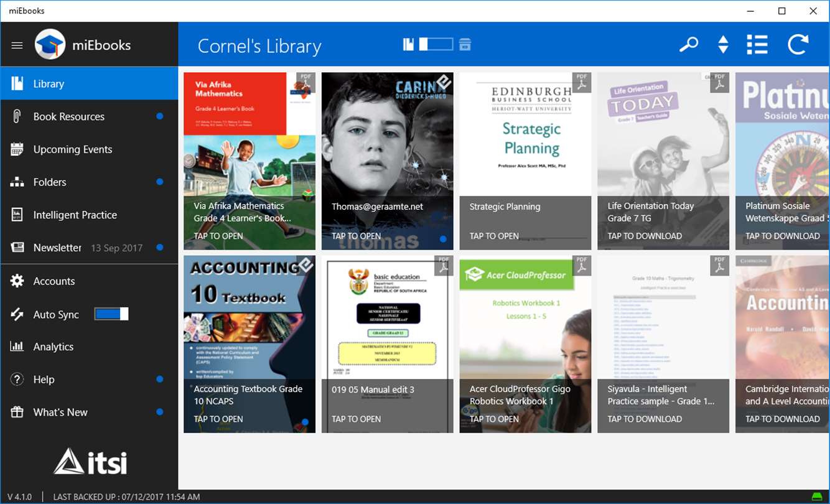This screenshot has width=830, height=504.
Task: Open Upcoming Events calendar icon
Action: tap(17, 149)
